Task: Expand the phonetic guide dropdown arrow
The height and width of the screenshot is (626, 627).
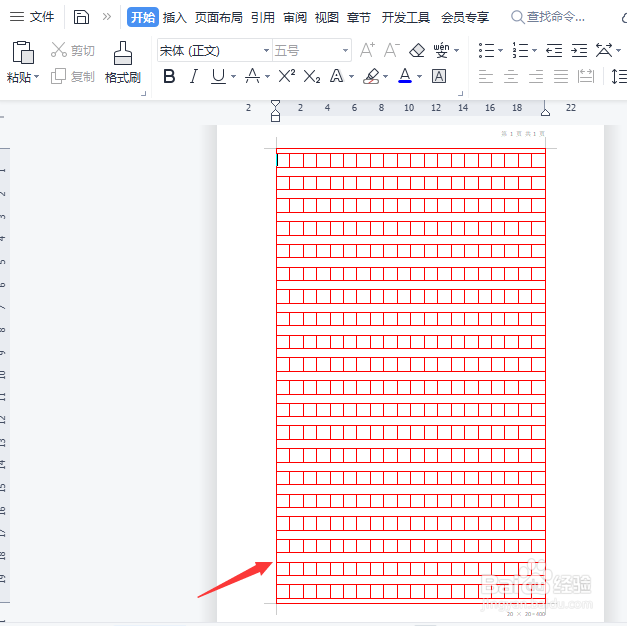Action: tap(457, 51)
